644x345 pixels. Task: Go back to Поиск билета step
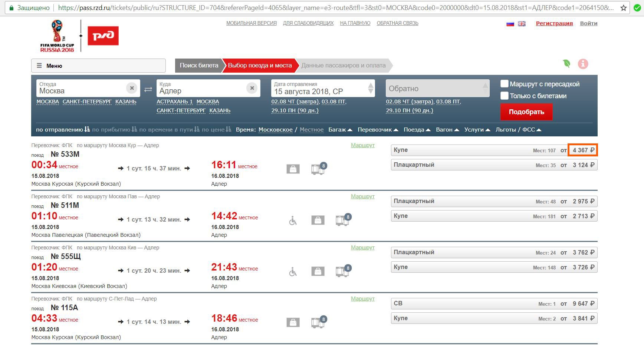199,66
